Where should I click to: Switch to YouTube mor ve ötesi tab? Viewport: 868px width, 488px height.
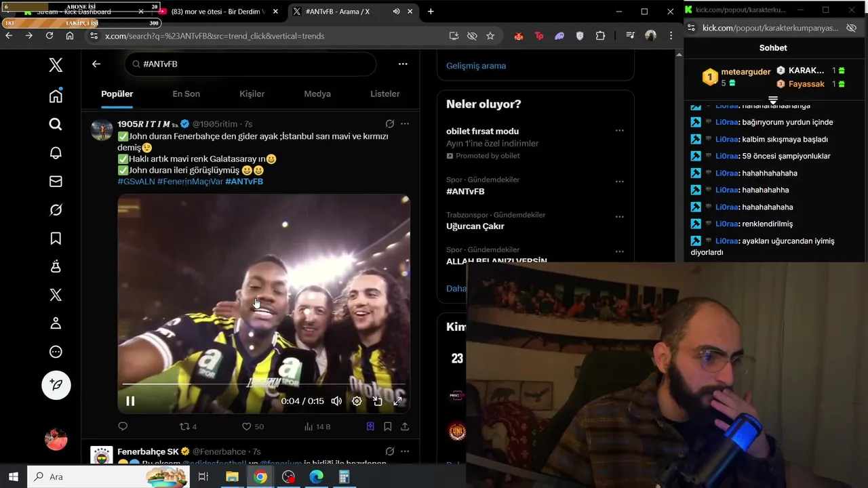(x=217, y=12)
